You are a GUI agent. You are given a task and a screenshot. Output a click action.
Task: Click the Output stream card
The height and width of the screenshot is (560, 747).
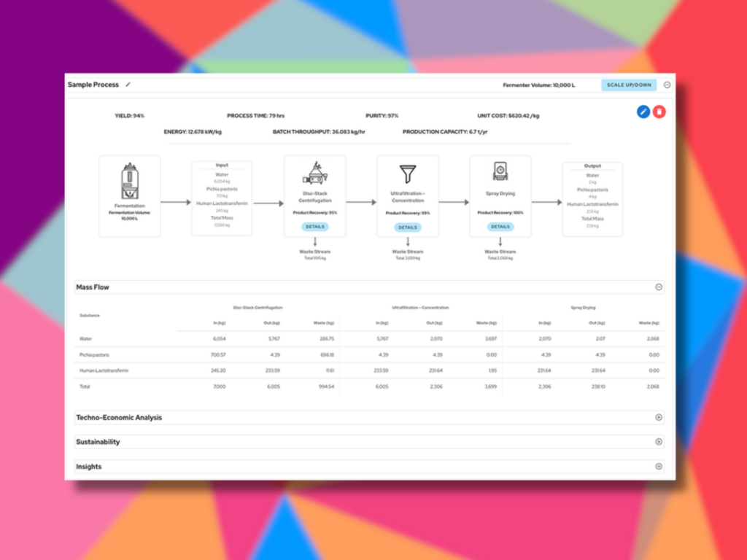coord(592,198)
